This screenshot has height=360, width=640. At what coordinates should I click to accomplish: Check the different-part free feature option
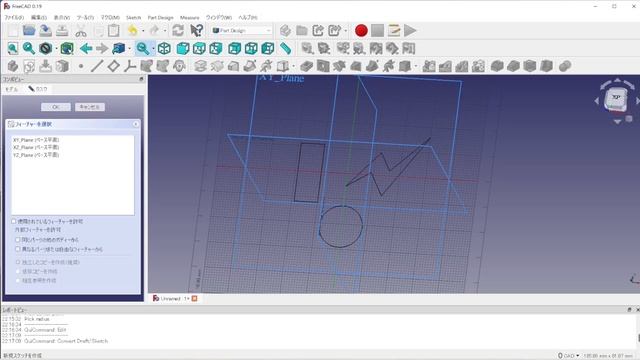coord(18,249)
